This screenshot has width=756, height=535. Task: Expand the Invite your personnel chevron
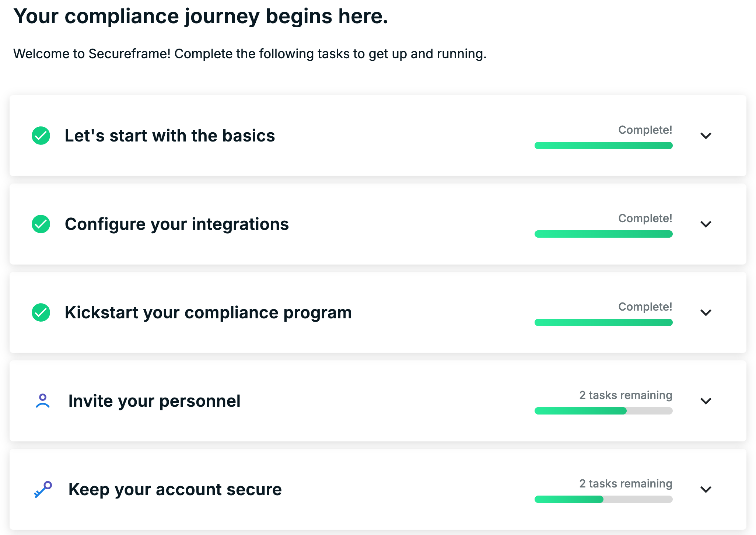[x=706, y=401]
